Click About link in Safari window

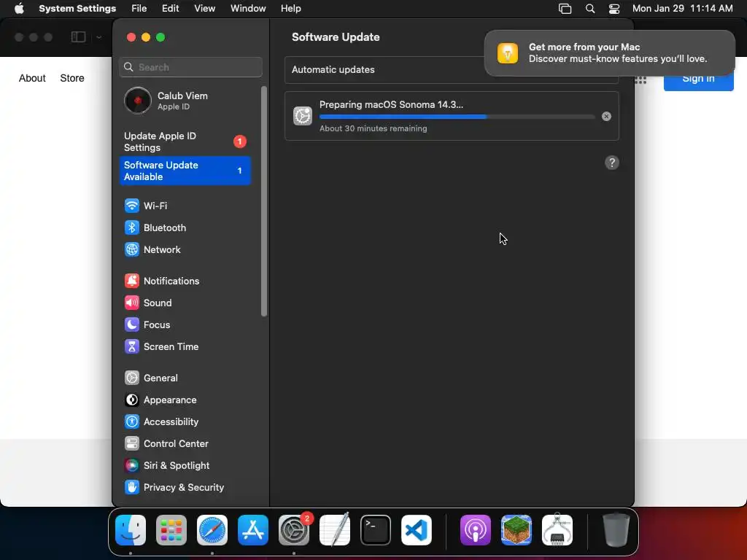[x=32, y=78]
